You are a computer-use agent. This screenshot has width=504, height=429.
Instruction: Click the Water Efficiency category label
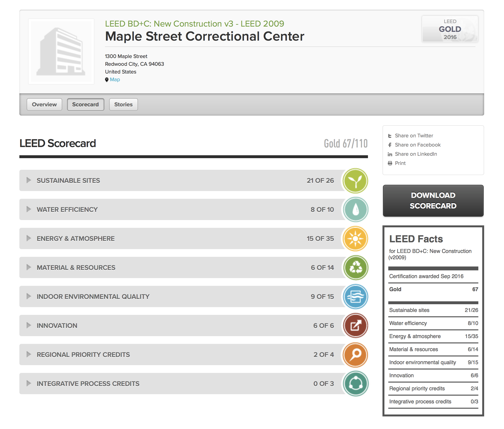coord(67,209)
